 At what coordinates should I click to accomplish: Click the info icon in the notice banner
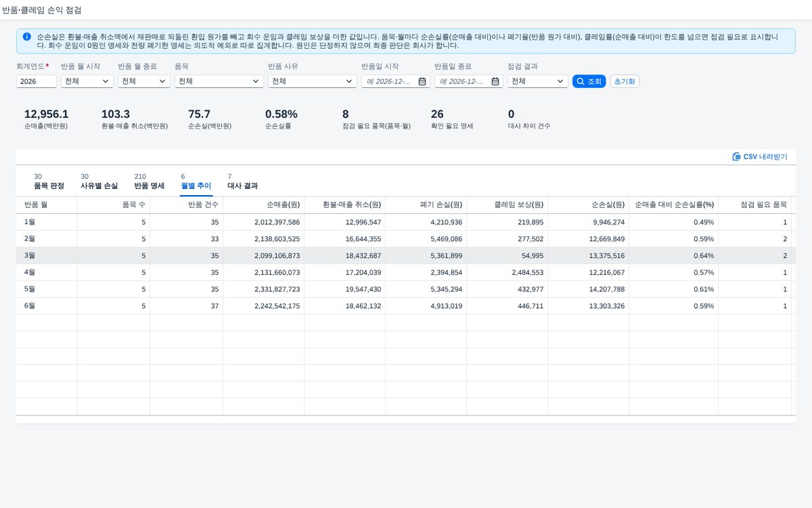click(26, 37)
